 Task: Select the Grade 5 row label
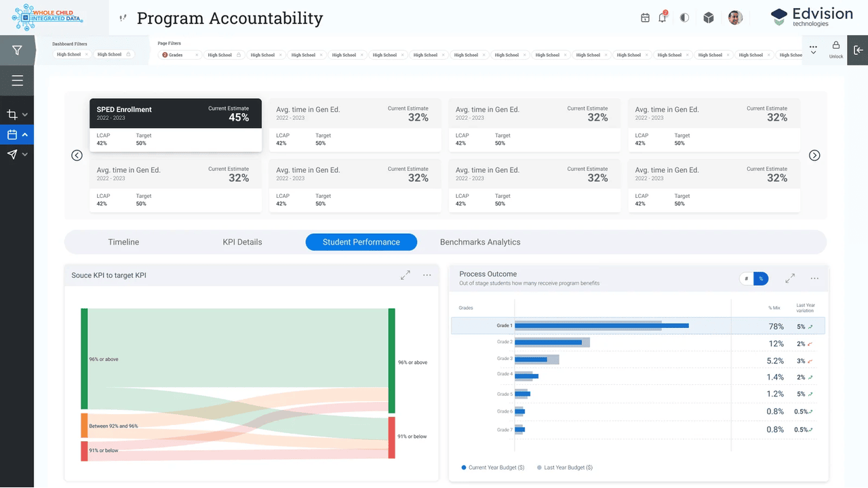coord(505,394)
